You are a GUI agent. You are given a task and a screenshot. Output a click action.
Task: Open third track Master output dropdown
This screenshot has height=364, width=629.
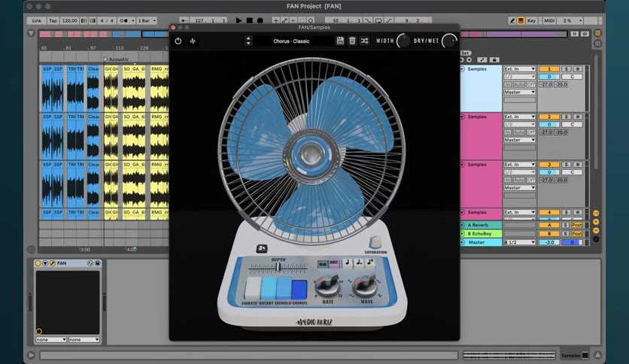(519, 187)
